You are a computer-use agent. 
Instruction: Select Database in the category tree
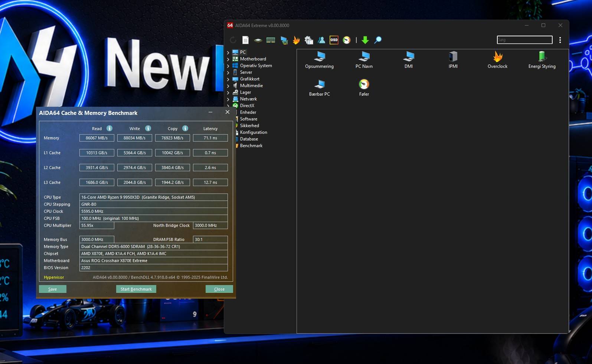(249, 139)
